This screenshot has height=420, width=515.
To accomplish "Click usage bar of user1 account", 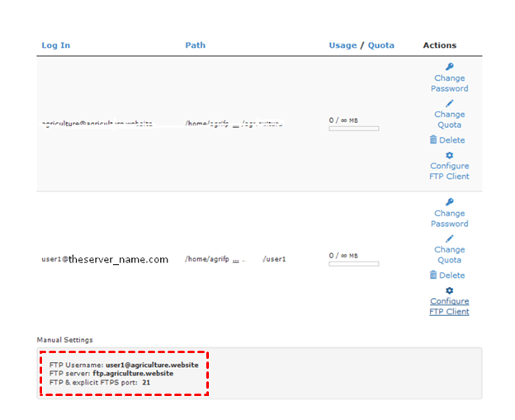I will click(x=353, y=264).
